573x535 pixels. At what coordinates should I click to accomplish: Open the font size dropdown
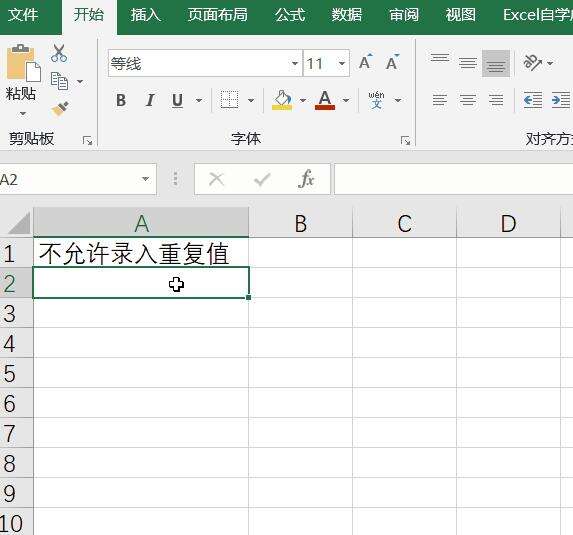click(x=342, y=64)
